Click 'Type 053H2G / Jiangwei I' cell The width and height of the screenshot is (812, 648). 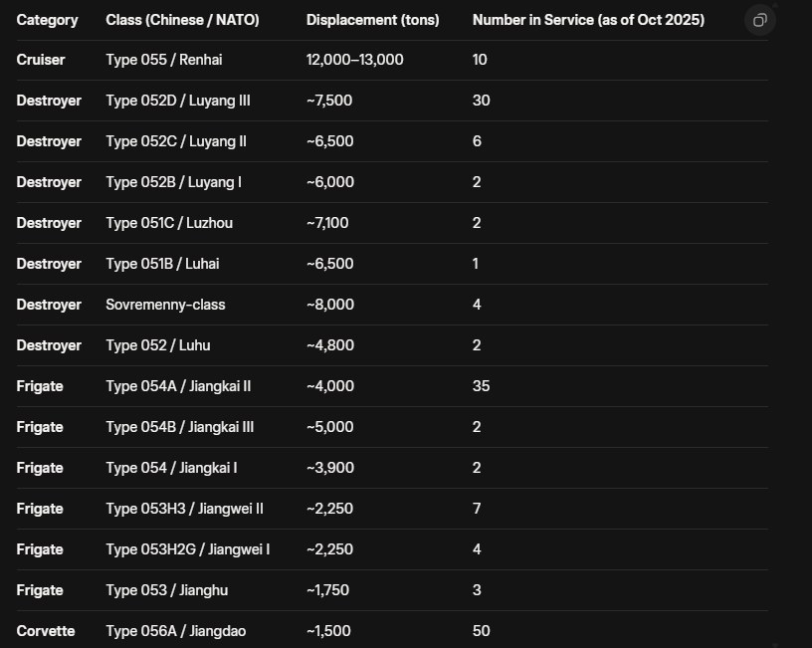(188, 549)
